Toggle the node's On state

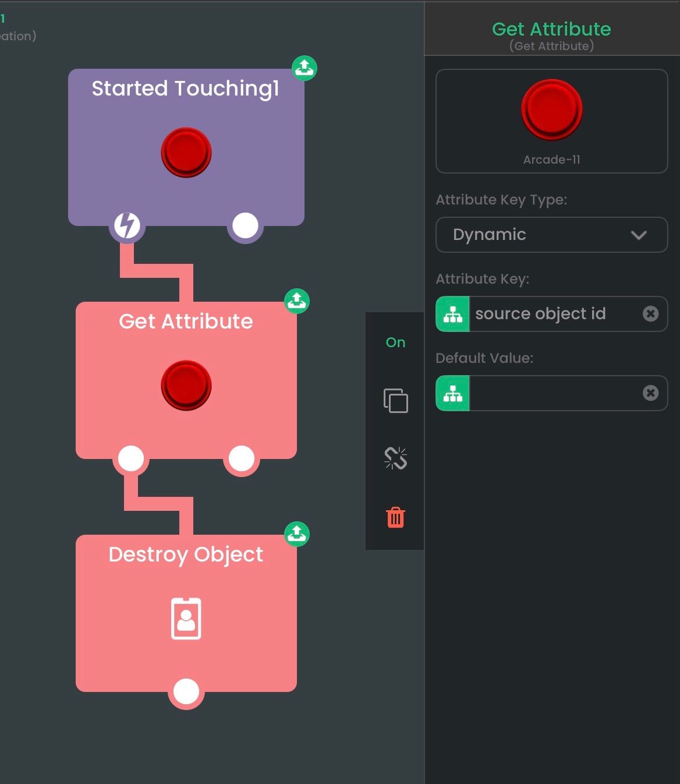[395, 342]
